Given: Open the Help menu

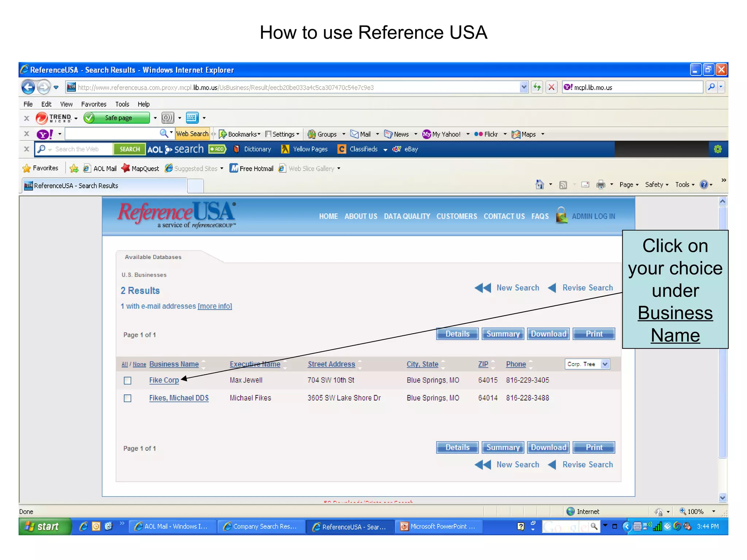Looking at the screenshot, I should tap(143, 104).
